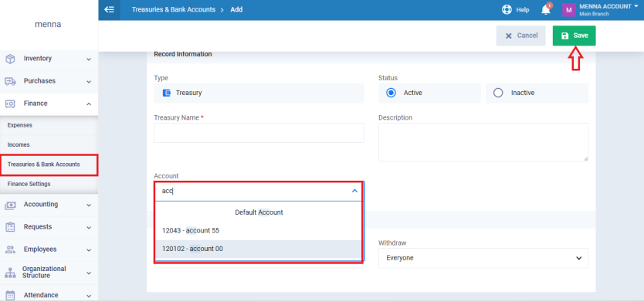The height and width of the screenshot is (302, 644).
Task: Choose 120102 - account 00 option
Action: pos(259,249)
